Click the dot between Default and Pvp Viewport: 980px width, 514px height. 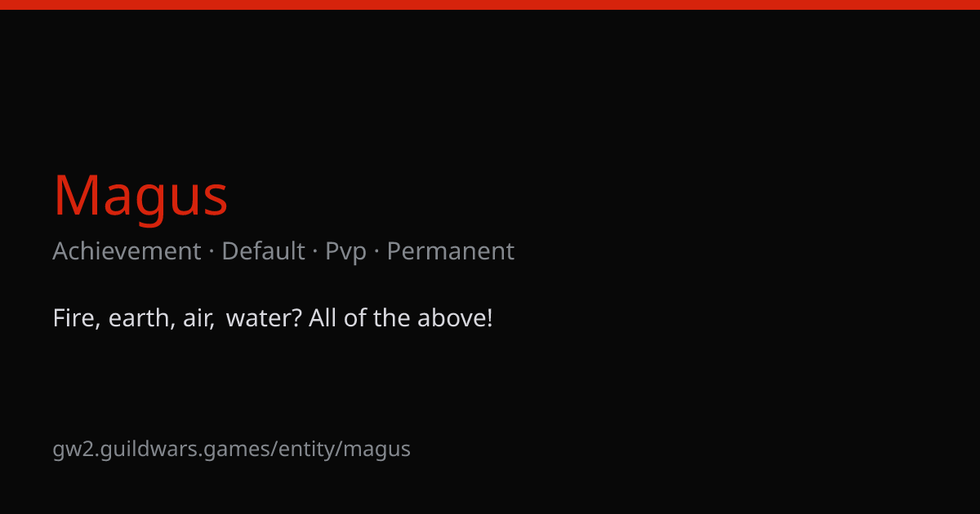315,252
